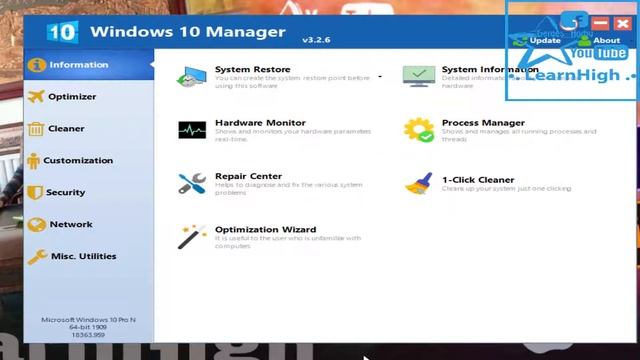Click the 64-bit 1909 version text
Viewport: 640px width, 360px height.
[88, 327]
